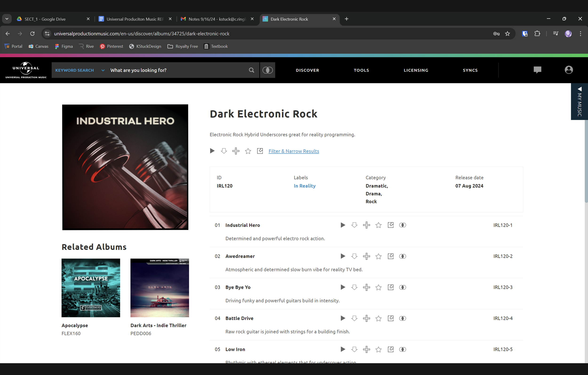Share the Low Iron track

(x=390, y=349)
